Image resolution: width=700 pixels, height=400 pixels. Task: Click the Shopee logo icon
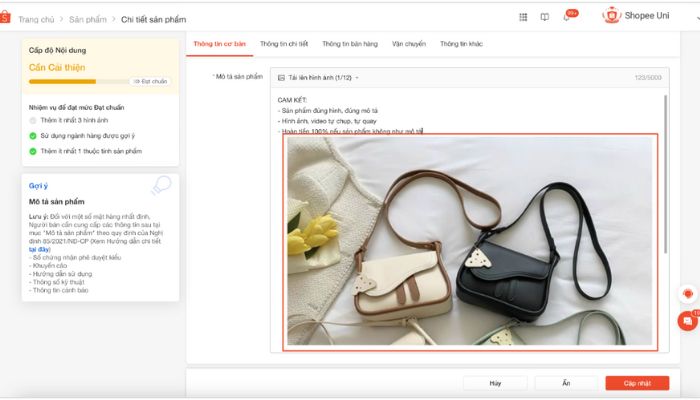5,18
